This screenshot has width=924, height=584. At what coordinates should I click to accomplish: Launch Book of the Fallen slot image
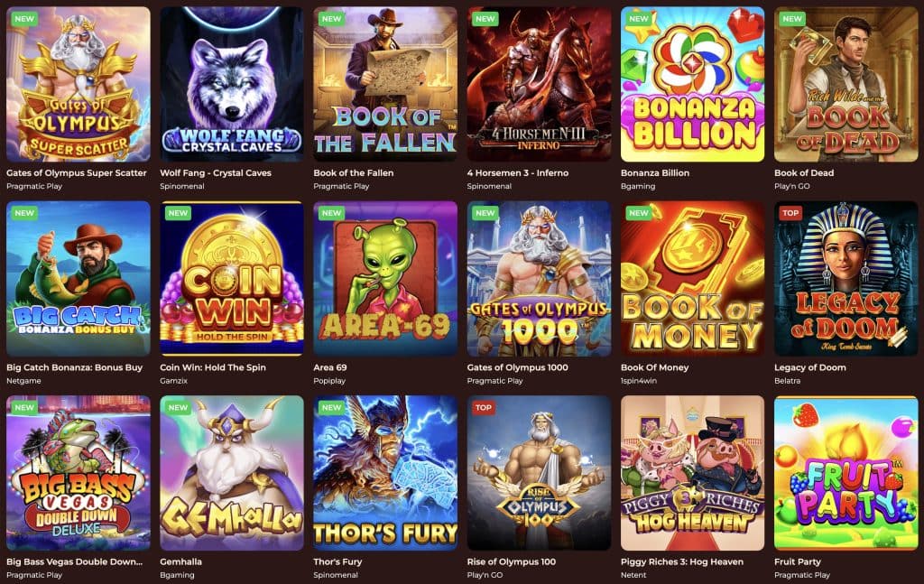tap(385, 84)
